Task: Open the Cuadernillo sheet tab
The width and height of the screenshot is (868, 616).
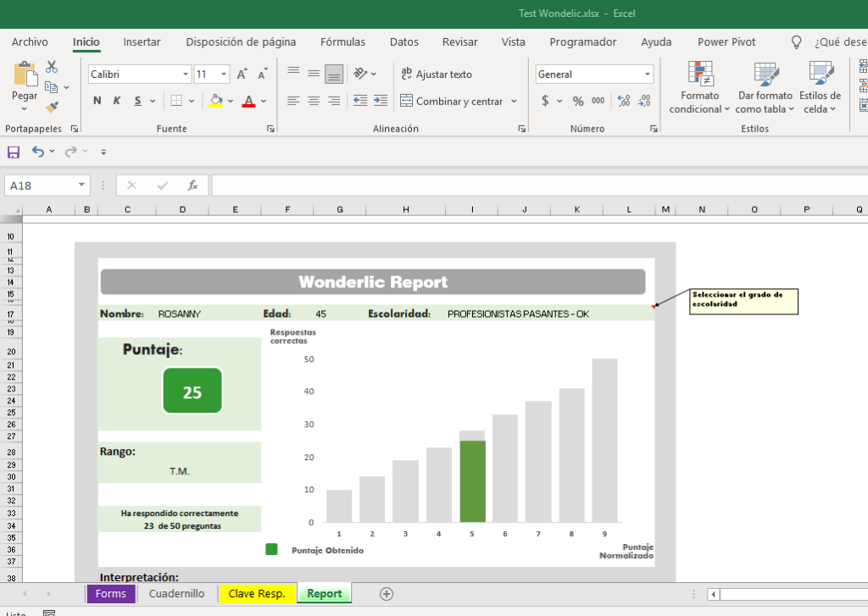Action: tap(176, 594)
